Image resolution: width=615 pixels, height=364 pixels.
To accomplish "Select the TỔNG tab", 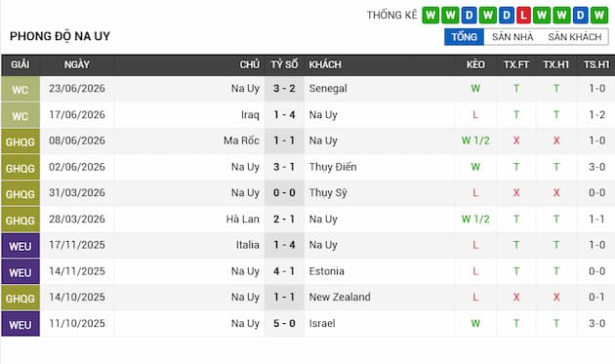I will 464,37.
